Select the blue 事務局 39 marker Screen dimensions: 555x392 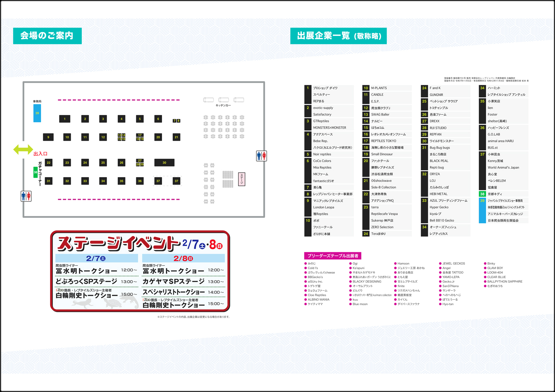tap(37, 113)
